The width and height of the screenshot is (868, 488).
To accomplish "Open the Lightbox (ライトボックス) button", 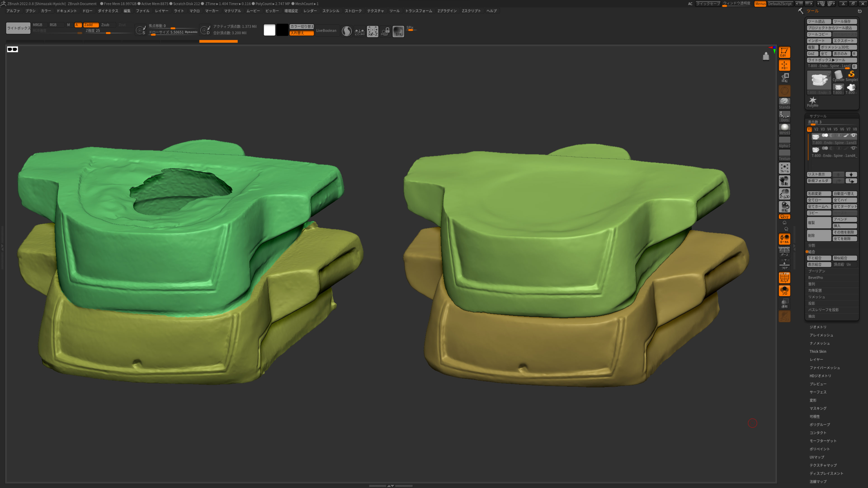I will (18, 28).
